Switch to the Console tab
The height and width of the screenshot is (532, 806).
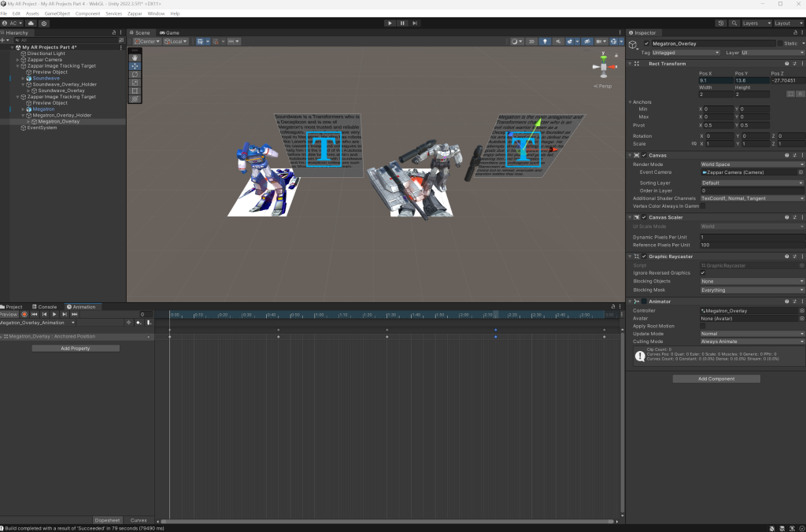point(47,307)
